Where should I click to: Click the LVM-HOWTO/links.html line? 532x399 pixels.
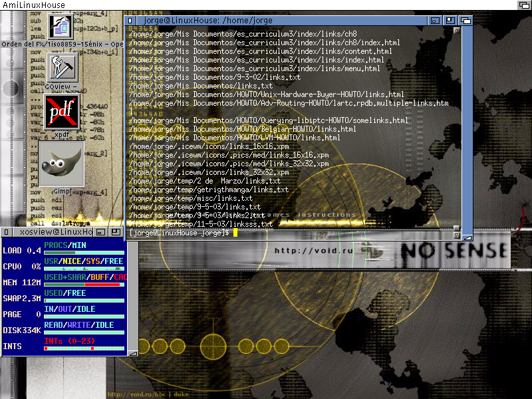click(235, 138)
